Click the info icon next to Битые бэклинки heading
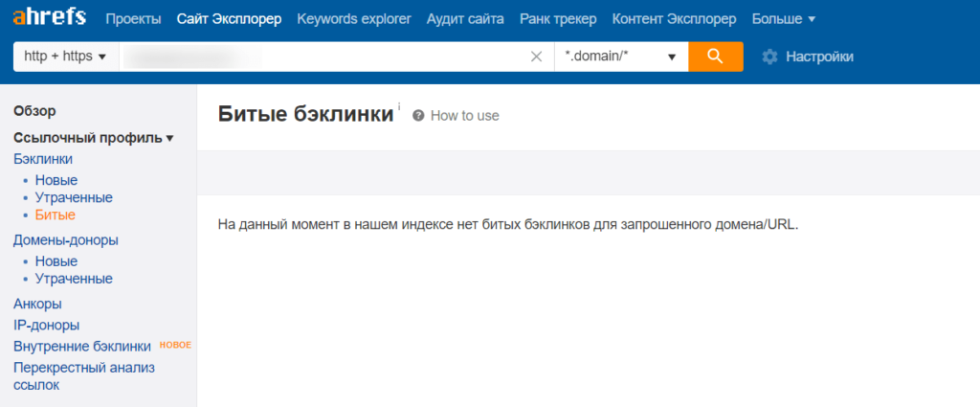This screenshot has height=407, width=980. click(x=399, y=106)
